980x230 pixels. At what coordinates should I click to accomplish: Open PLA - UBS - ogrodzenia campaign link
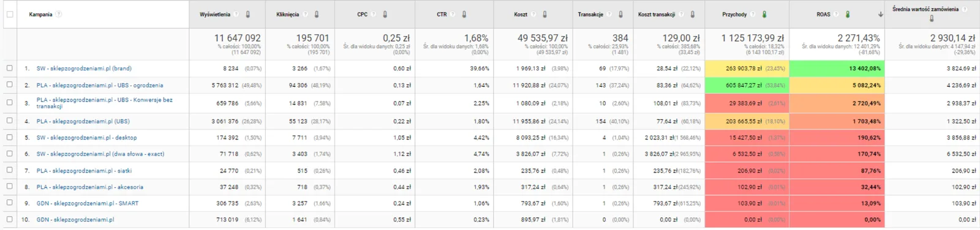click(100, 85)
